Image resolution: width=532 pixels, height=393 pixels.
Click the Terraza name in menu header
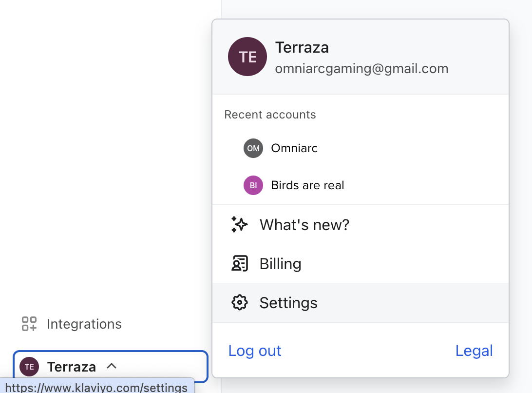[302, 47]
